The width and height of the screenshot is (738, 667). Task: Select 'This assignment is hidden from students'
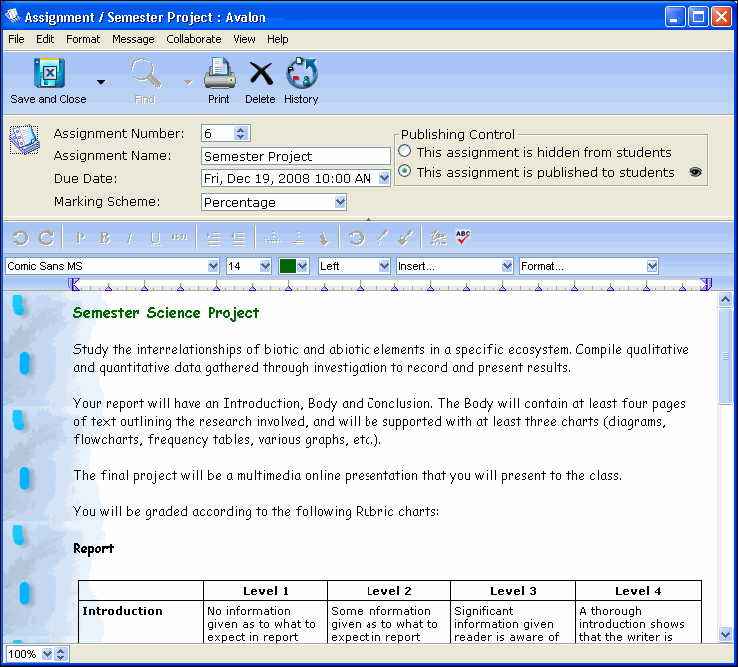405,152
